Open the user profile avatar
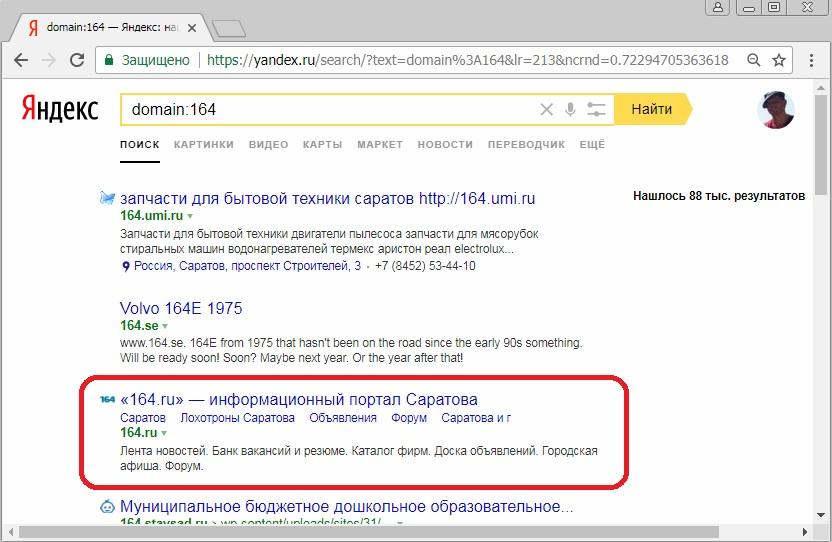Screen dimensions: 832x542 [x=776, y=110]
